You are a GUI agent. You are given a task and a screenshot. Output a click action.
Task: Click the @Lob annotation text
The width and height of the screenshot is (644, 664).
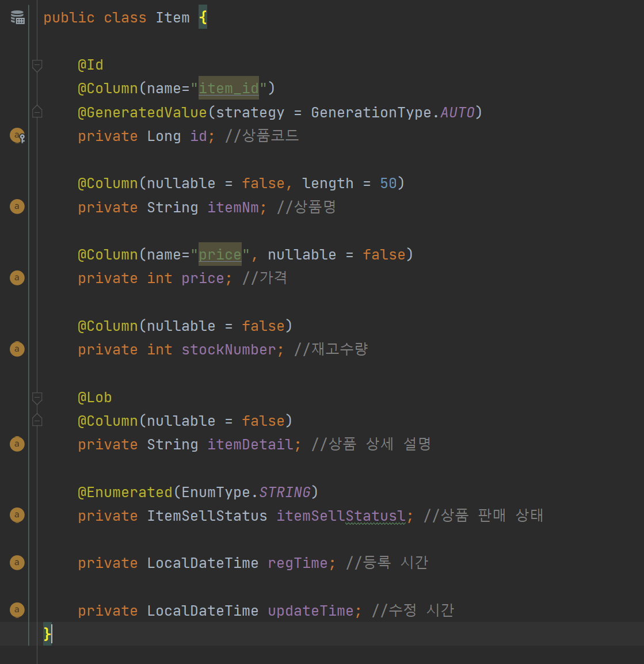point(94,397)
